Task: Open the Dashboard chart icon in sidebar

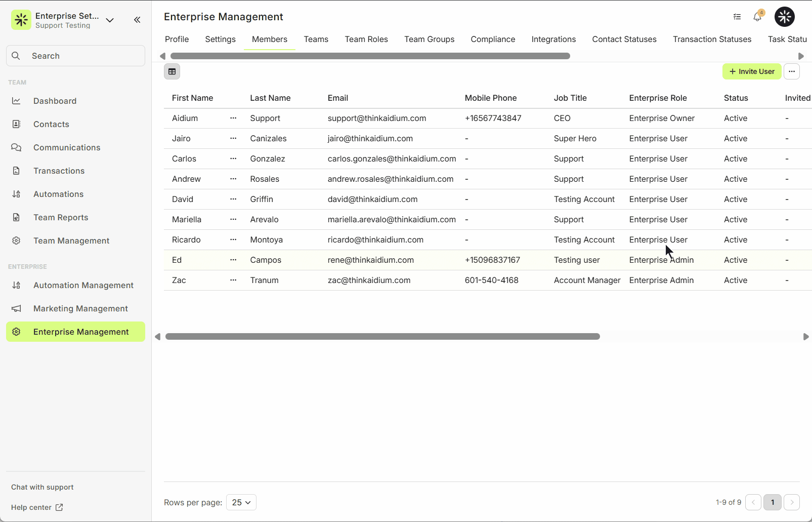Action: (x=16, y=101)
